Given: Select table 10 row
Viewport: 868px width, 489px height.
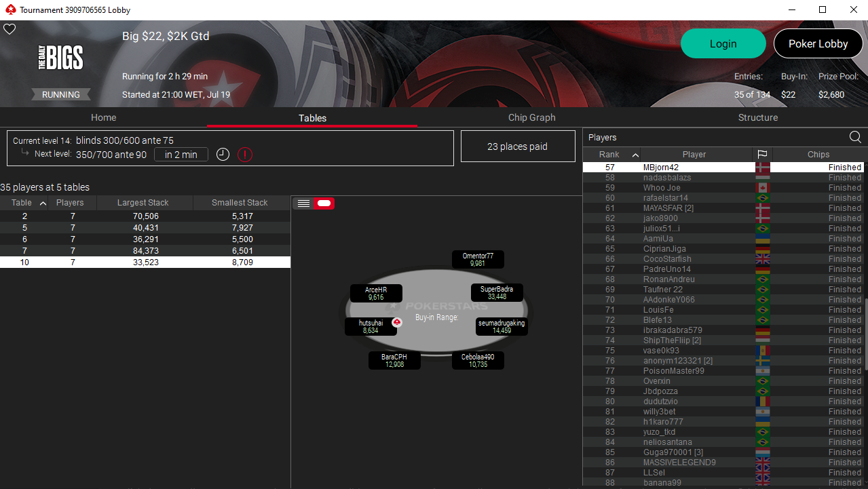Looking at the screenshot, I should (145, 262).
